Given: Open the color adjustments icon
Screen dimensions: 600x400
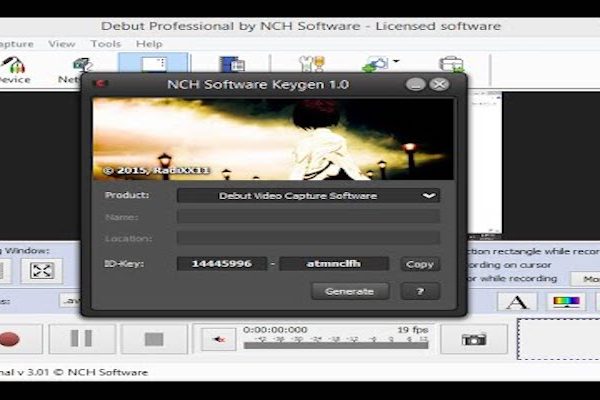Looking at the screenshot, I should (566, 302).
